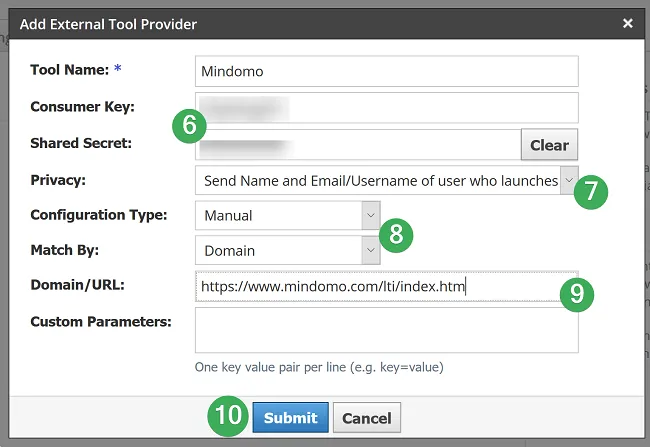650x447 pixels.
Task: Open the Privacy dropdown
Action: click(386, 180)
